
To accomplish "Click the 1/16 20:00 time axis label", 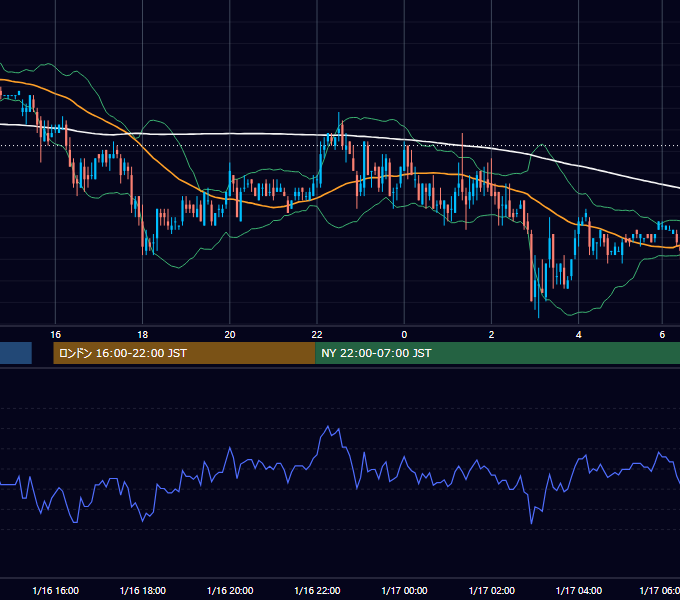I will [x=230, y=590].
